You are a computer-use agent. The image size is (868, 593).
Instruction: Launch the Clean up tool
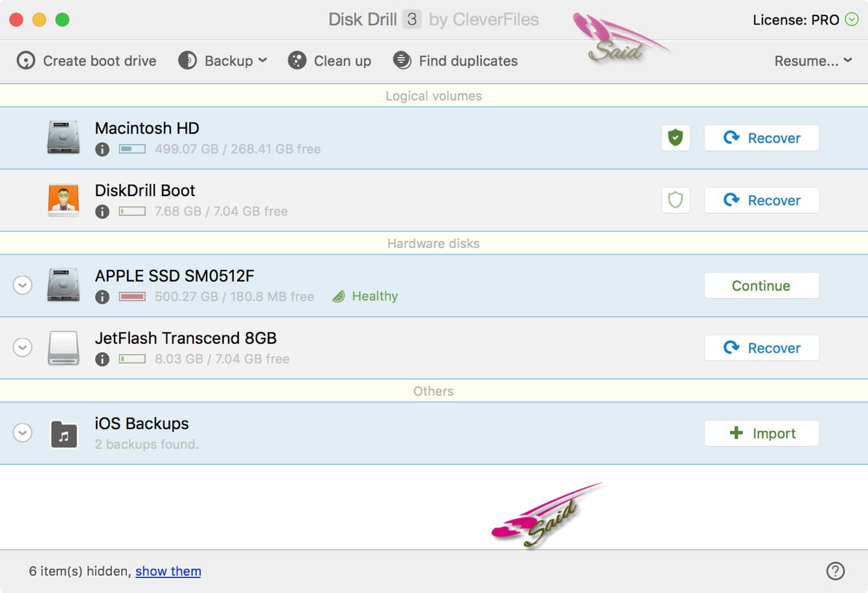point(330,61)
